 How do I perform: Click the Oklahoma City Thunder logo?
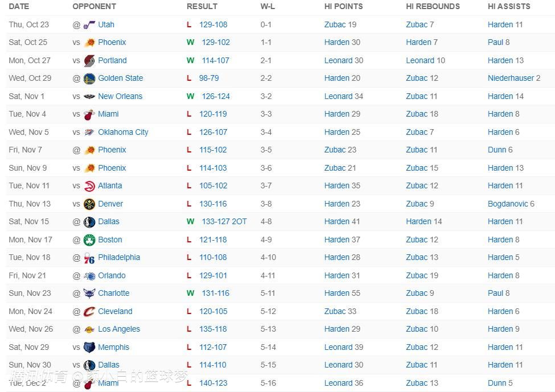coord(89,132)
